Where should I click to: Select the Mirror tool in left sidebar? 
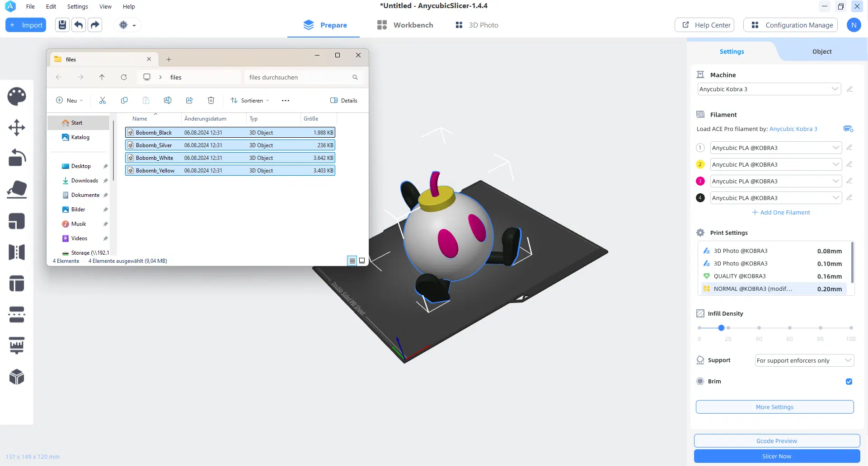point(17,252)
